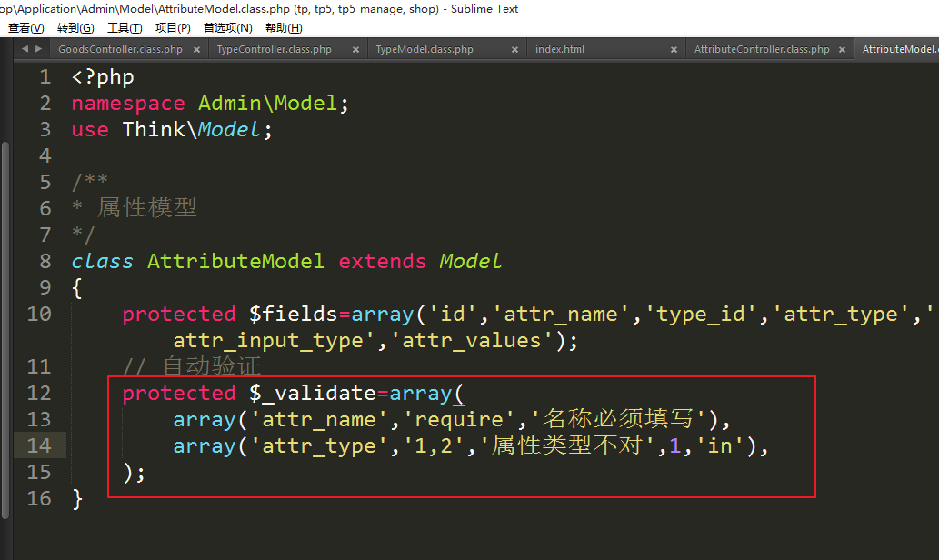This screenshot has height=560, width=939.
Task: Close the TypeModel.class.php tab
Action: click(514, 50)
